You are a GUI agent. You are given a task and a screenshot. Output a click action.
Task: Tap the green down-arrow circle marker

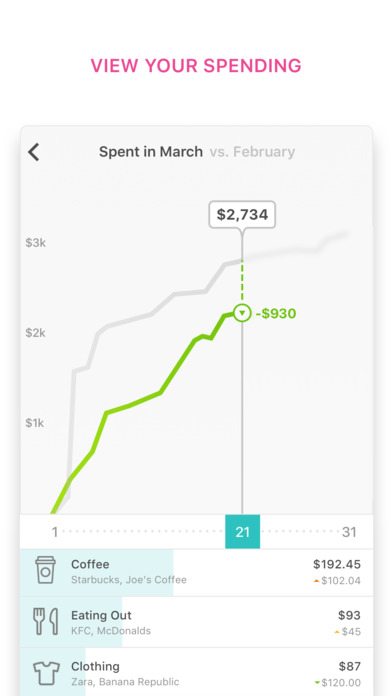click(x=242, y=313)
